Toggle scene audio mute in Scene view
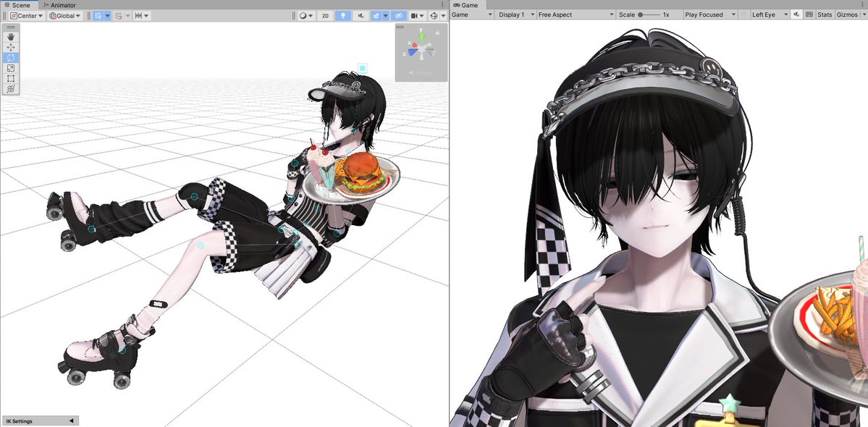Screen dimensions: 868x427 361,15
